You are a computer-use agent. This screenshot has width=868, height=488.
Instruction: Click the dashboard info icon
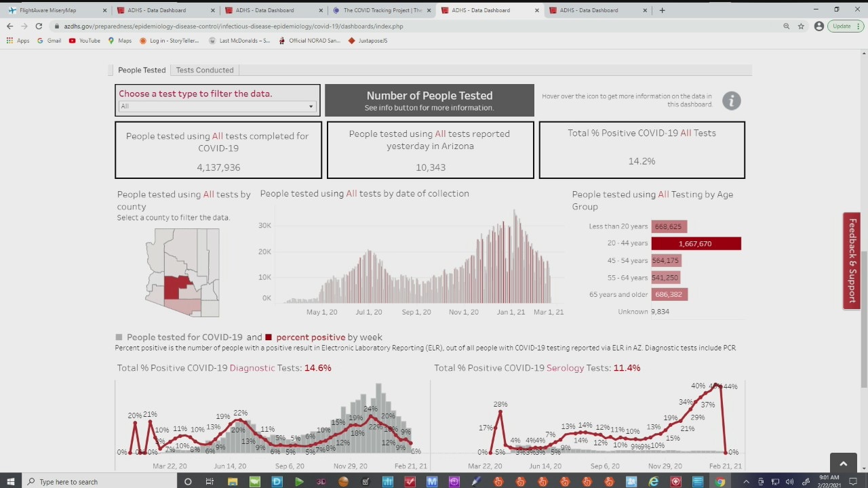(x=731, y=101)
